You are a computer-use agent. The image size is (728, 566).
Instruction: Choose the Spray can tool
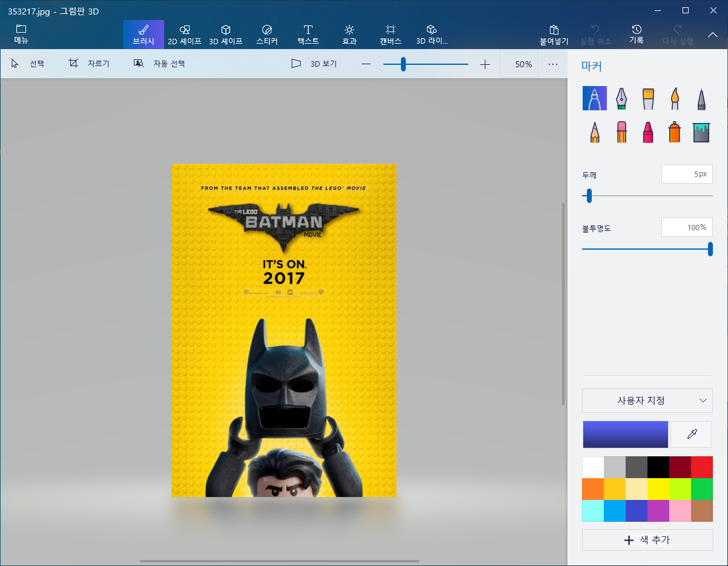[674, 132]
